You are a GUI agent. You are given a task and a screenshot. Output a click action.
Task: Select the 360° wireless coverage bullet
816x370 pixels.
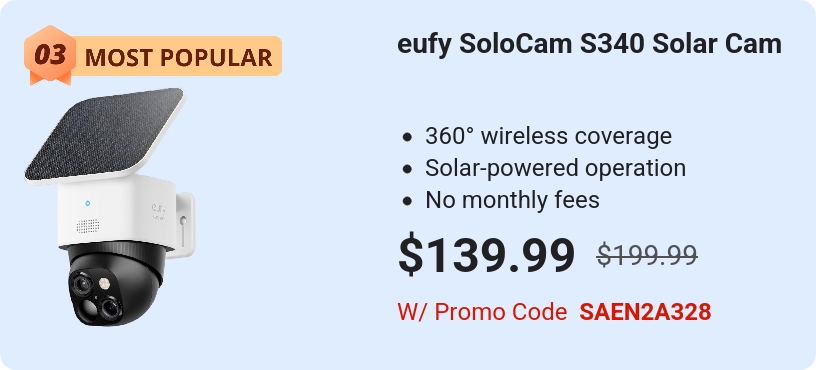click(x=548, y=136)
